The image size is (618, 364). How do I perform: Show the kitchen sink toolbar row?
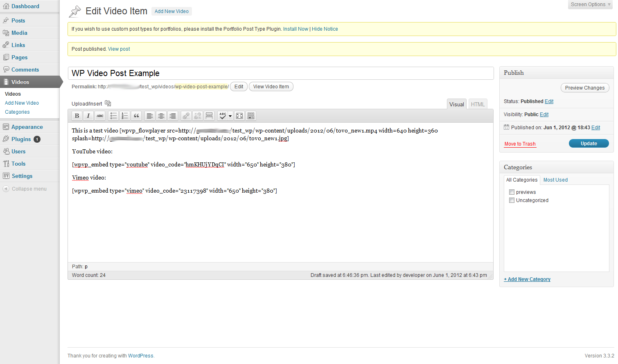251,116
